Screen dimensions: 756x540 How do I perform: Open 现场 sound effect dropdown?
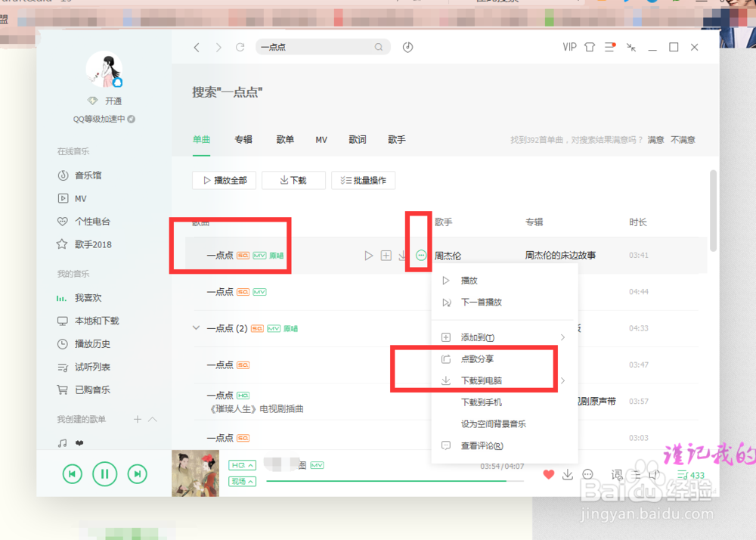(242, 482)
